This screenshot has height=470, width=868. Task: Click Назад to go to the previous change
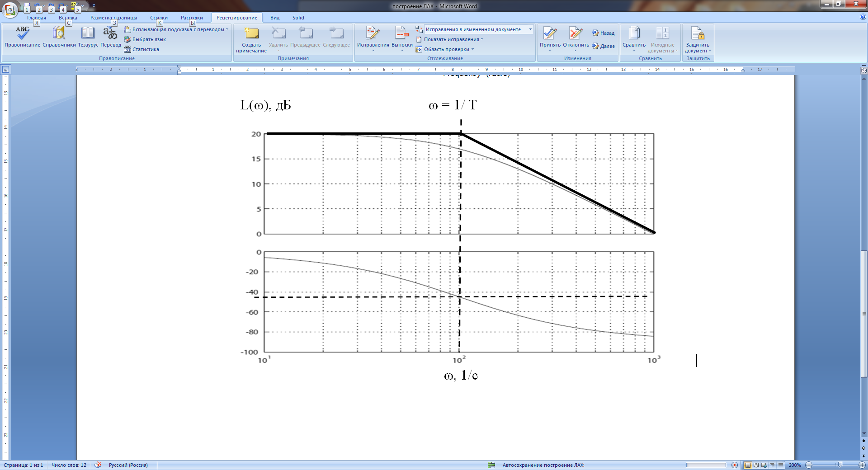[x=604, y=33]
